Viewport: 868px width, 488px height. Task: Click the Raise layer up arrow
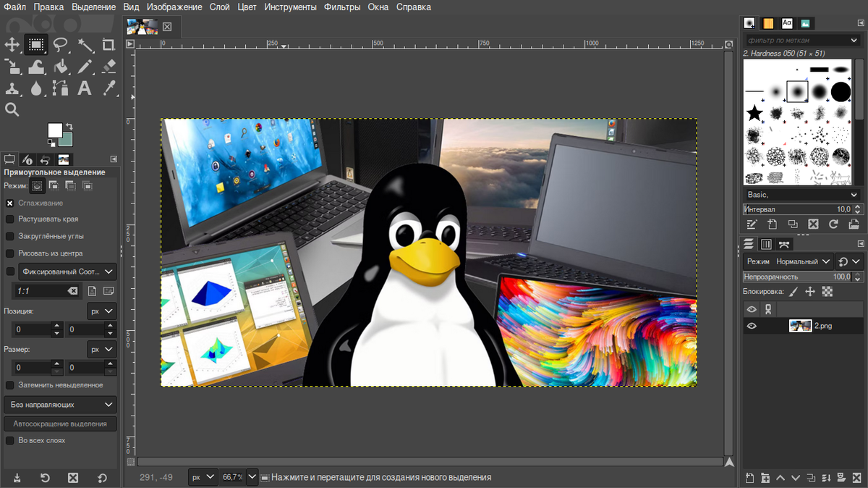pos(780,478)
